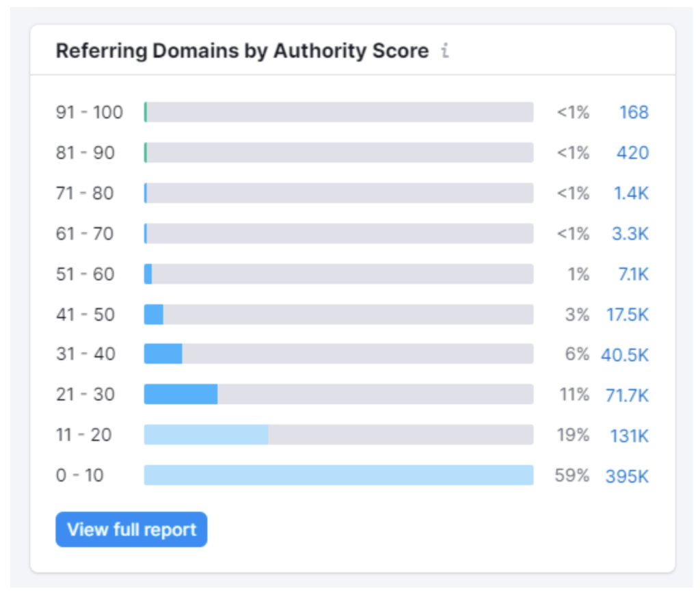Open the 17.5K referring domains link

pyautogui.click(x=627, y=315)
